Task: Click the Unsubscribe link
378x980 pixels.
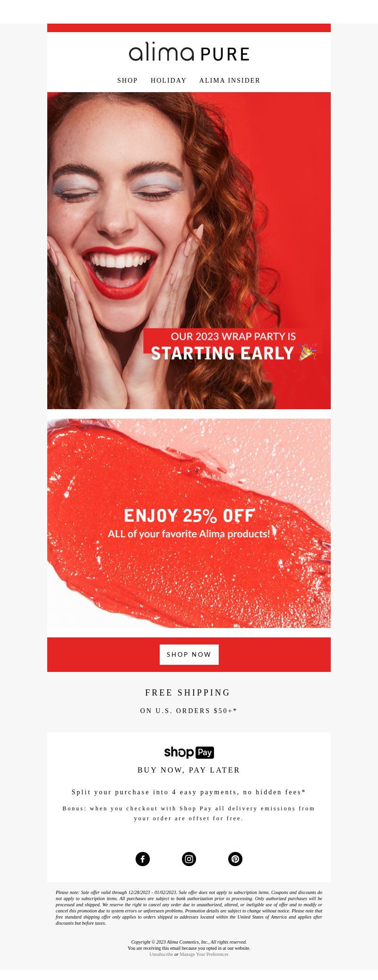Action: pos(161,954)
